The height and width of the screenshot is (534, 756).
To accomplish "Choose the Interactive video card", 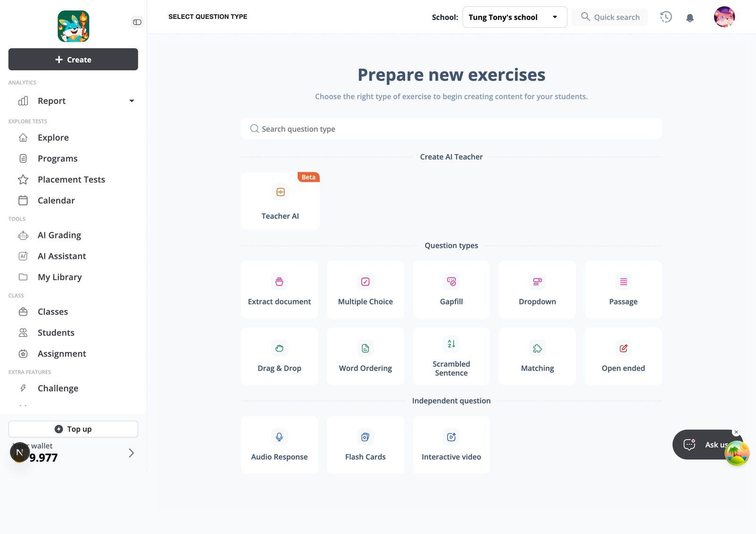I will point(451,445).
